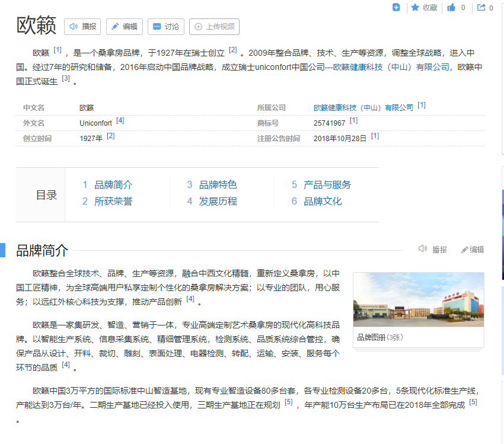
Task: Open 欧籁健康科技 company link in 所属公司 row
Action: (x=363, y=108)
